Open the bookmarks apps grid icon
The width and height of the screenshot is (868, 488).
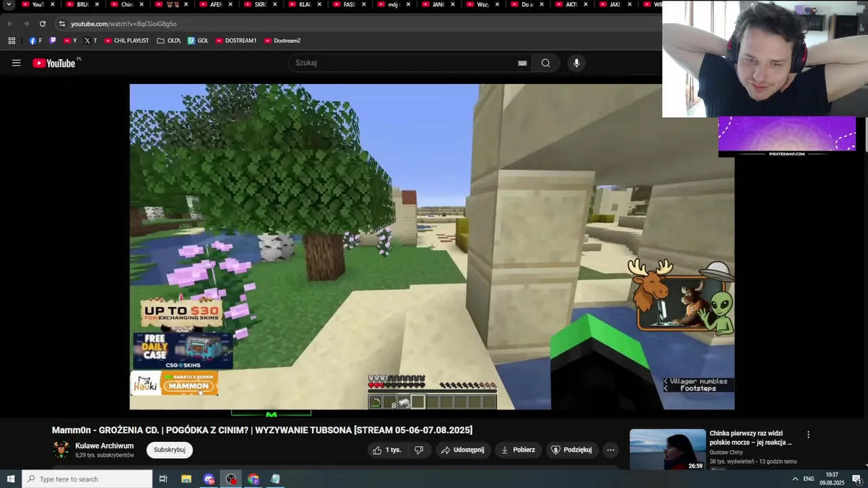coord(12,41)
